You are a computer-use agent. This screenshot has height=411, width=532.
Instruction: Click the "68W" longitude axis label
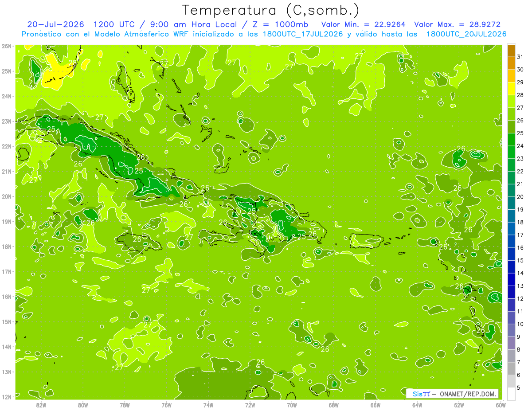click(334, 405)
